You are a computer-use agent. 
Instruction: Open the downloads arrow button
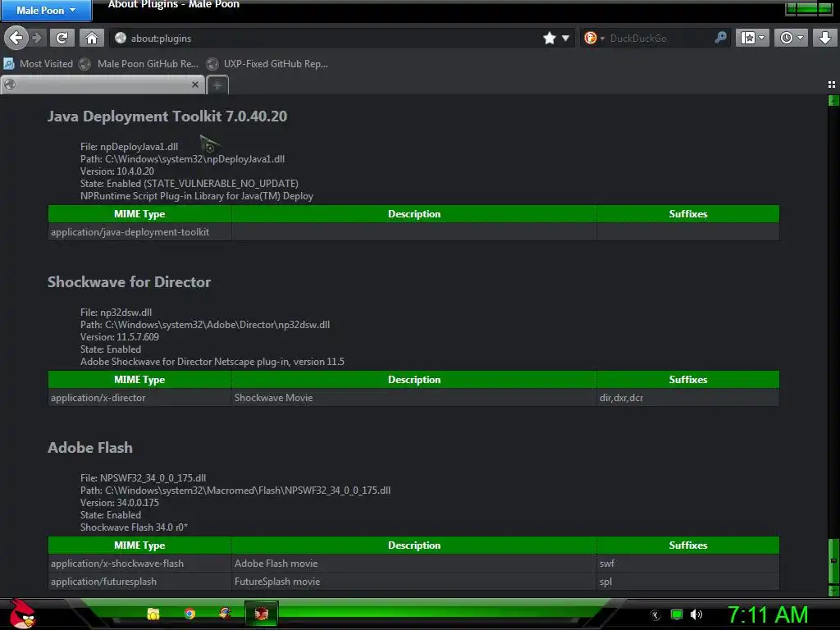[824, 38]
